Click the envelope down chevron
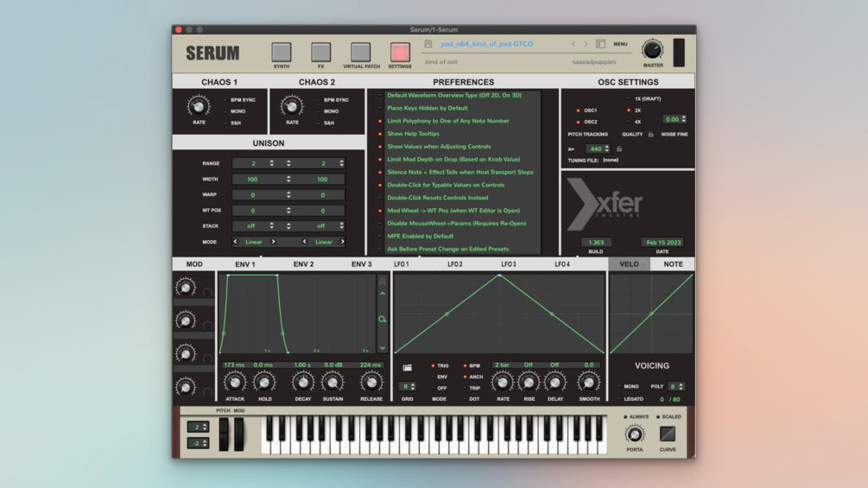 point(383,348)
